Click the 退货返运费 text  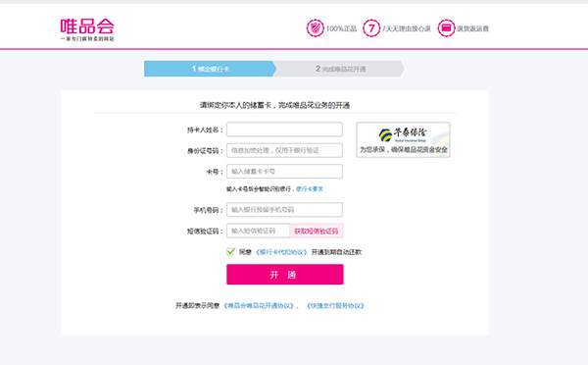(x=472, y=28)
